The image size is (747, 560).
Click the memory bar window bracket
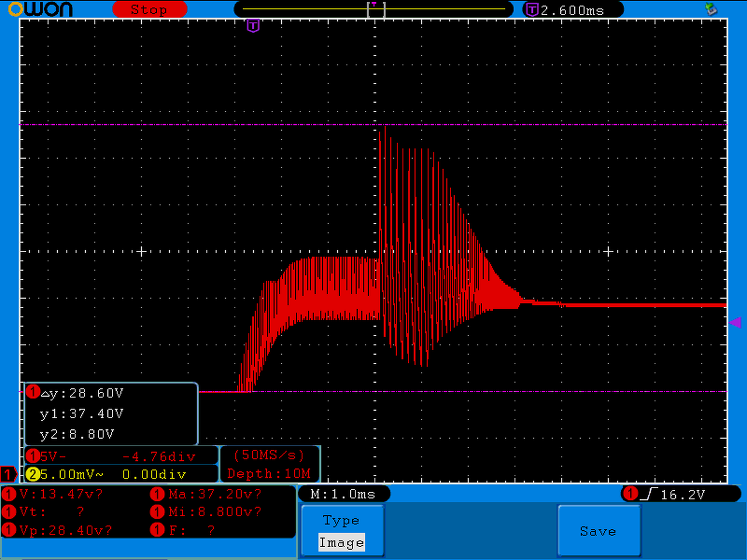pos(376,9)
